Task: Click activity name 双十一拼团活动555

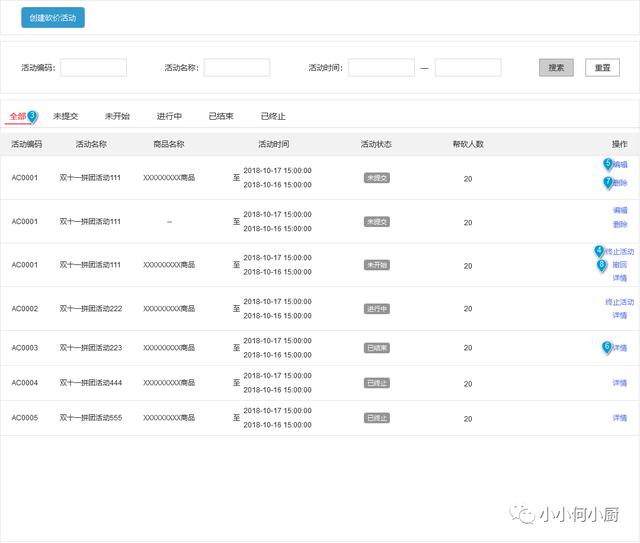Action: pyautogui.click(x=91, y=418)
